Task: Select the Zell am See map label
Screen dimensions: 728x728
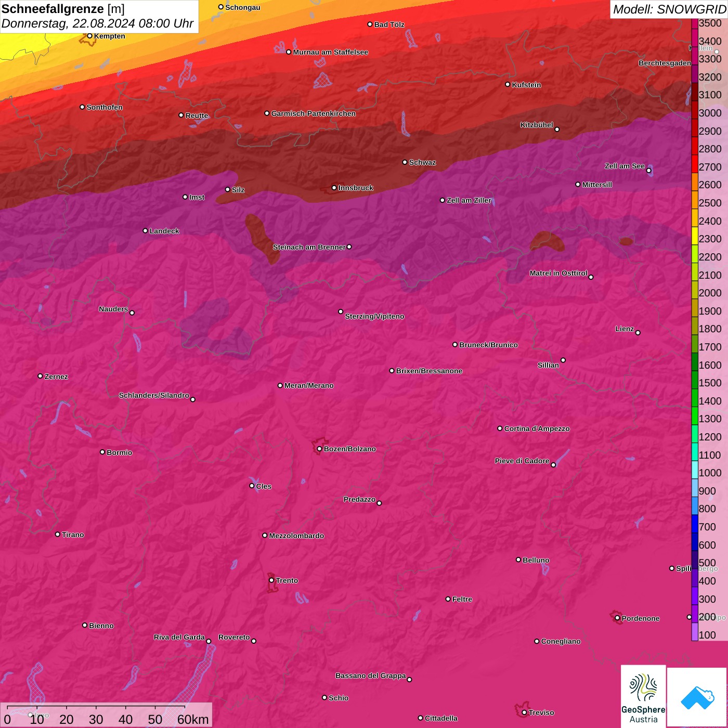Action: coord(625,166)
